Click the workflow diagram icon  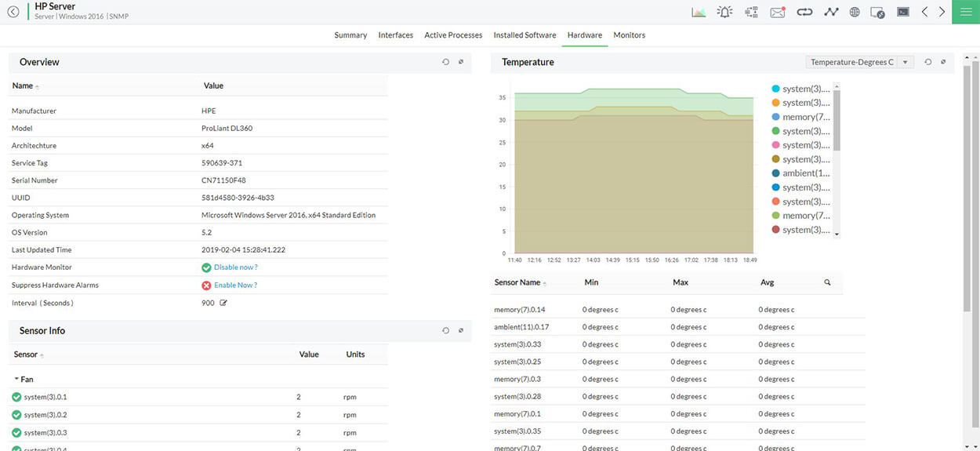[x=751, y=12]
